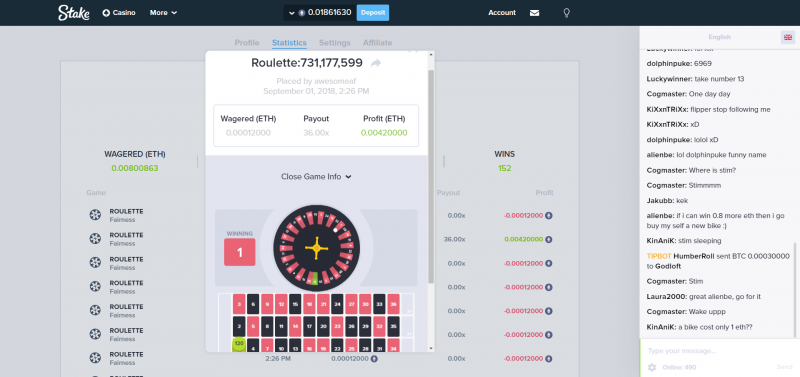Click the wins count 152

click(505, 168)
